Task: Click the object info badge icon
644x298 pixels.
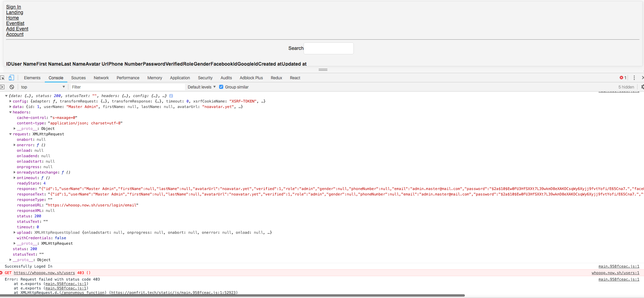Action: click(x=171, y=96)
